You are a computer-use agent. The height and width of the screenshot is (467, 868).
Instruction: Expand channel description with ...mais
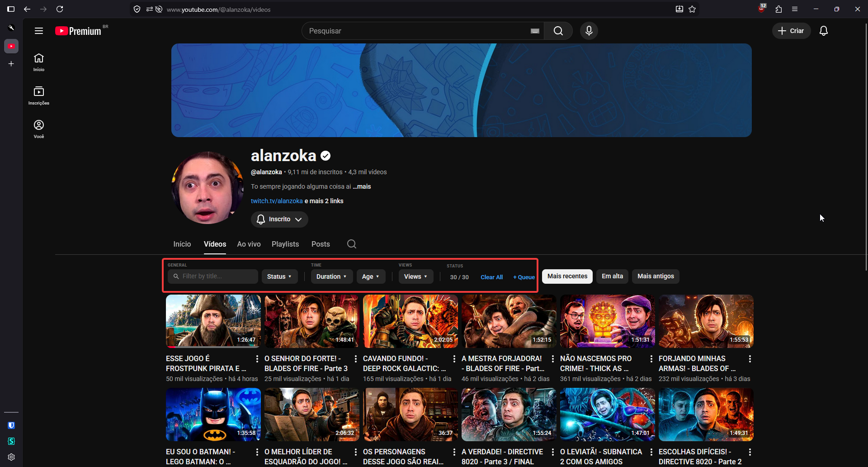click(362, 186)
